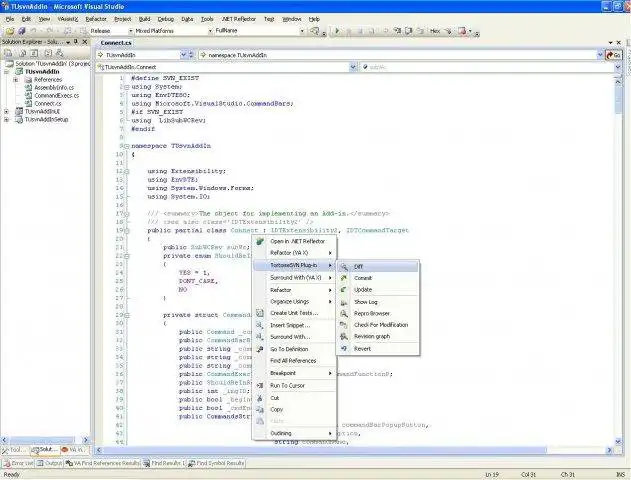This screenshot has height=480, width=631.
Task: Open the File menu
Action: pos(10,19)
